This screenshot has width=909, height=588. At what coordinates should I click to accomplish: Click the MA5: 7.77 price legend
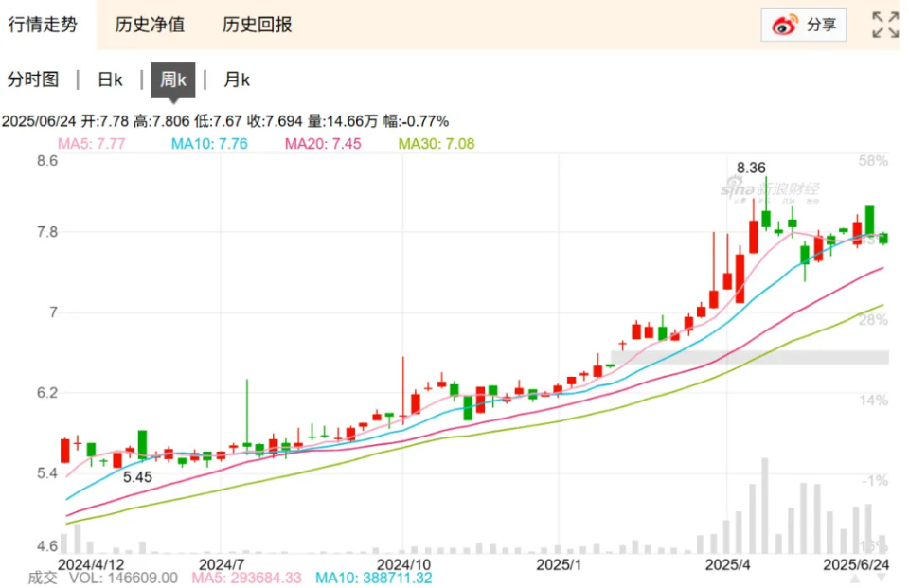coord(92,143)
